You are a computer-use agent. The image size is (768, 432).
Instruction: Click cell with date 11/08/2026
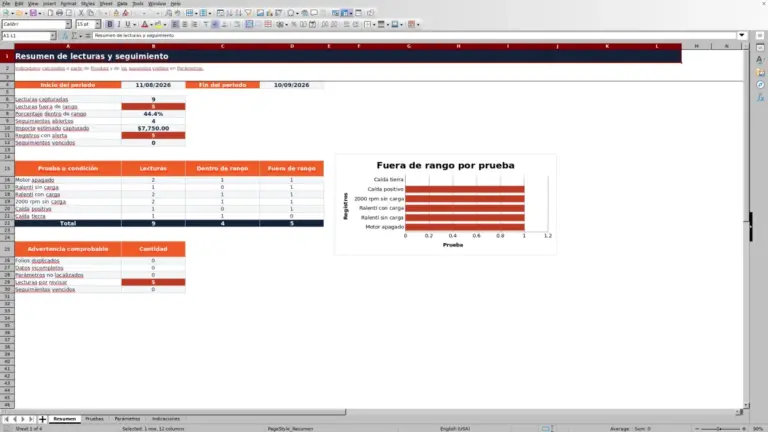click(x=153, y=85)
